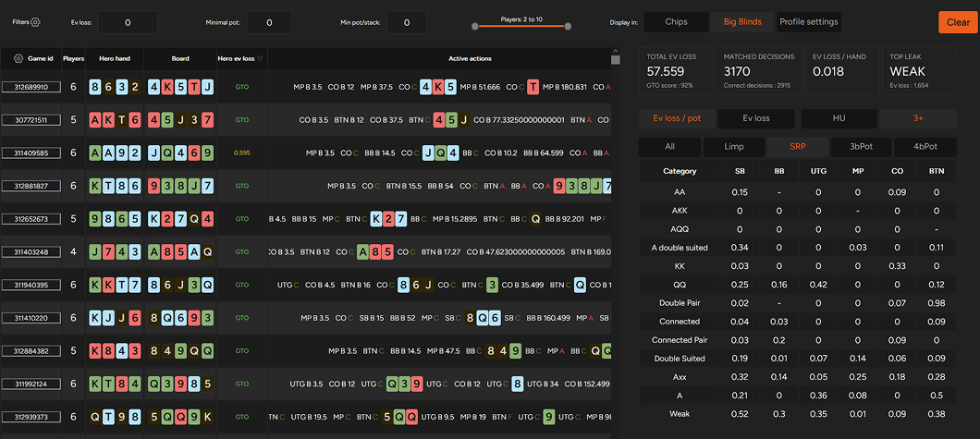
Task: Click the right handle of Players slider
Action: pos(568,26)
